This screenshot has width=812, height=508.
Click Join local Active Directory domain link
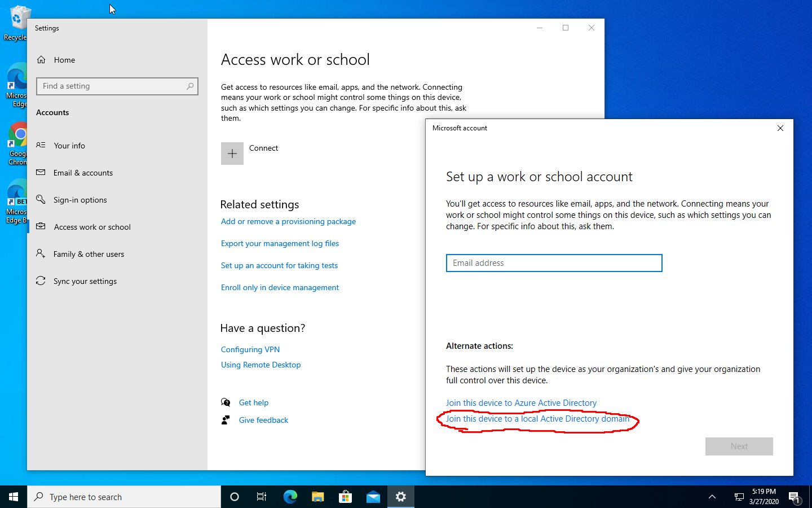(537, 419)
